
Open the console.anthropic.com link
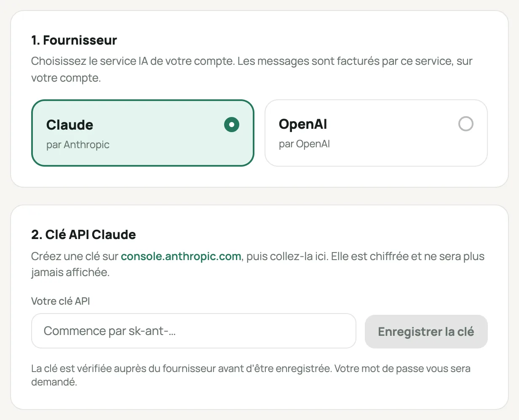coord(181,256)
